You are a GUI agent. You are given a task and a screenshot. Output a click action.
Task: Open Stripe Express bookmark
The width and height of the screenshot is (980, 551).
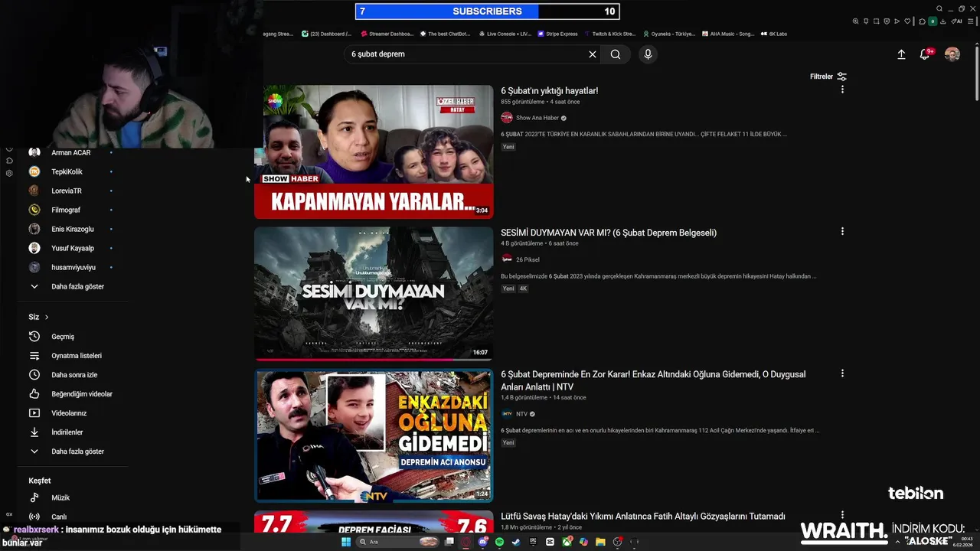(x=557, y=34)
